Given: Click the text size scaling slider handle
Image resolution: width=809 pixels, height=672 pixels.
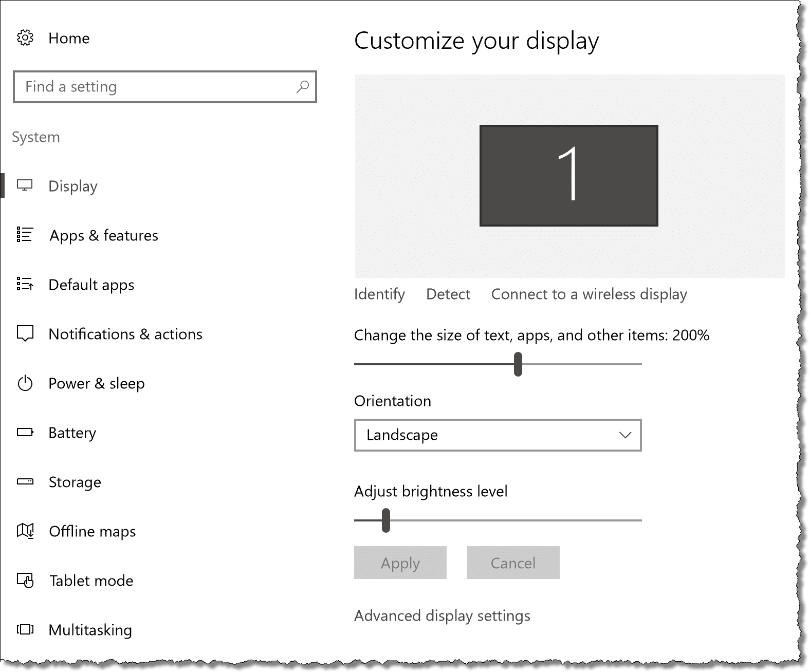Looking at the screenshot, I should (x=518, y=364).
